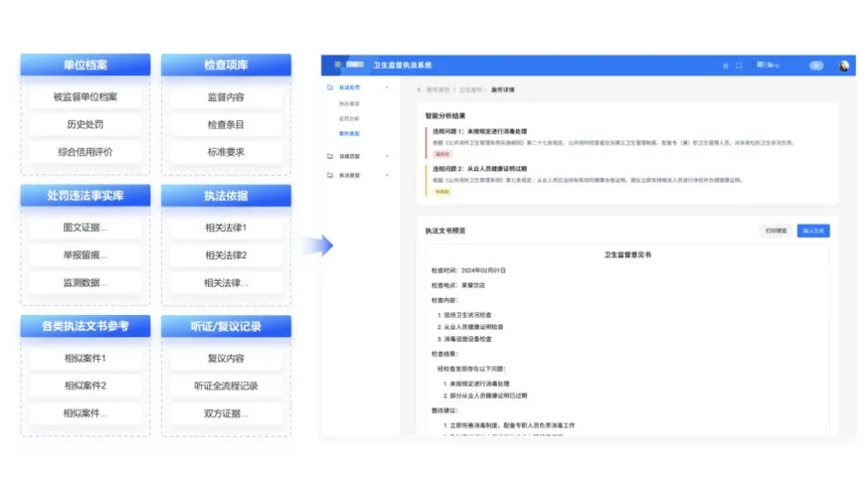Click the 检查时间 2024年02月01日 line

coord(468,270)
